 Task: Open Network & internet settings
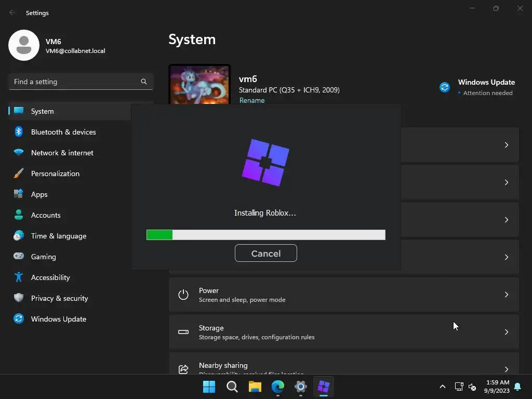click(62, 153)
